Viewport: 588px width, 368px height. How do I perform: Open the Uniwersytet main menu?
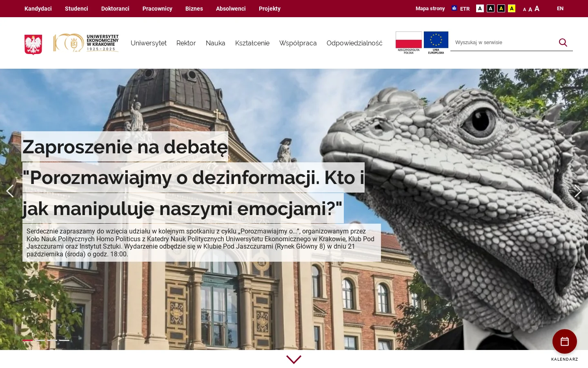pos(149,43)
